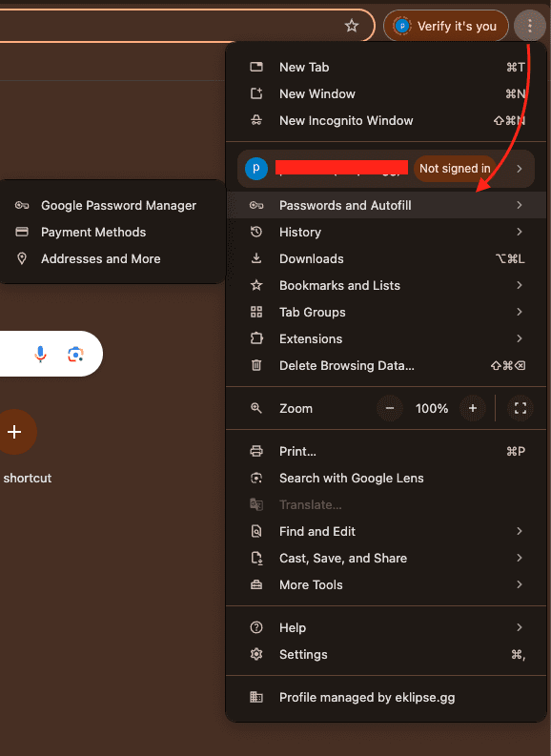This screenshot has width=551, height=756.
Task: Open a New Tab from menu
Action: [387, 67]
